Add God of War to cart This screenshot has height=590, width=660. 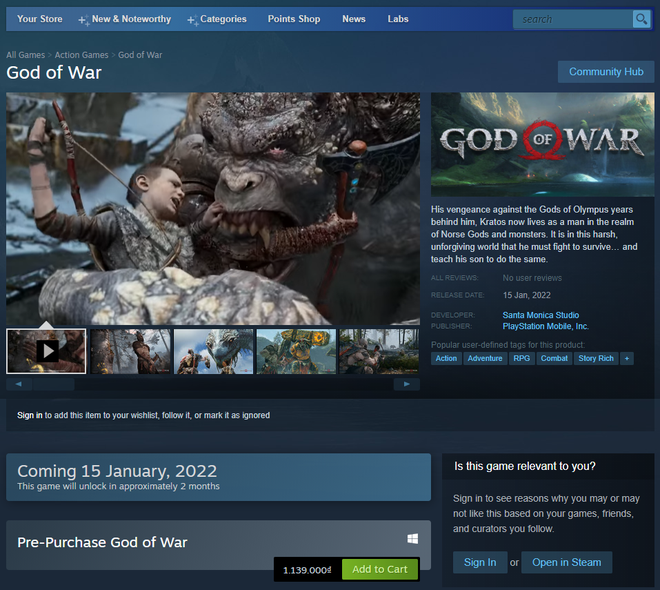click(380, 569)
